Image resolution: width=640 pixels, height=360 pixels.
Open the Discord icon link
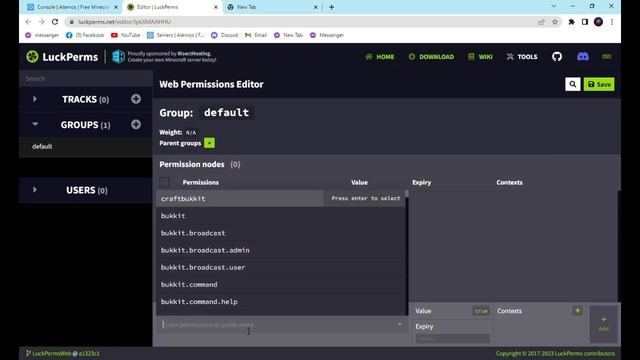583,57
